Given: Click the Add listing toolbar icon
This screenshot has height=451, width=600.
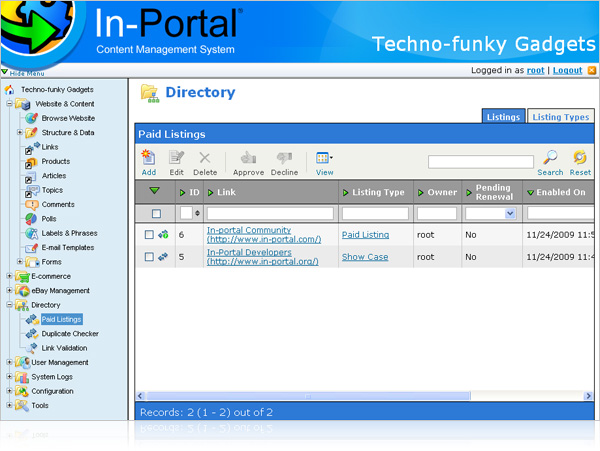Looking at the screenshot, I should [148, 158].
